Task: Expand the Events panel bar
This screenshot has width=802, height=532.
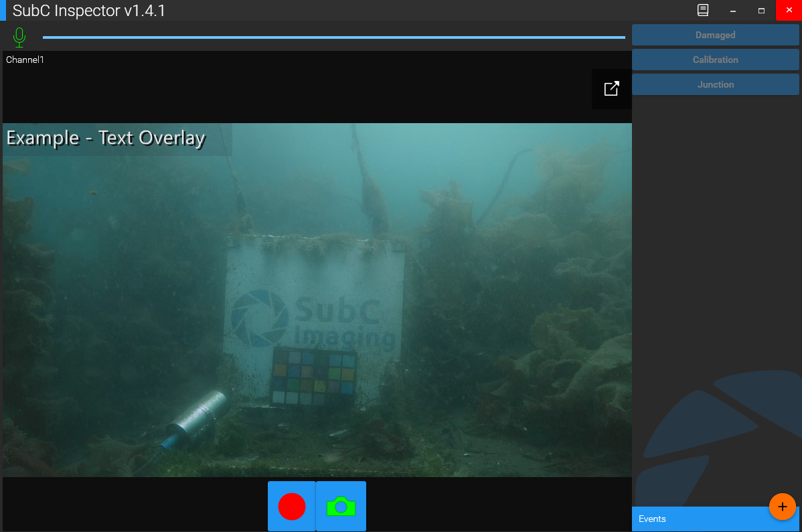Action: pyautogui.click(x=696, y=519)
